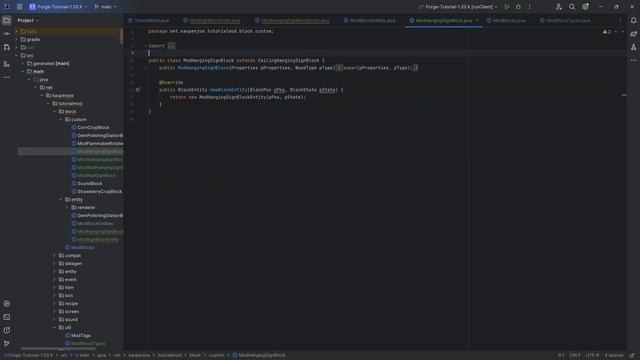
Task: Open the Pull Requests tool window icon
Action: [x=7, y=47]
